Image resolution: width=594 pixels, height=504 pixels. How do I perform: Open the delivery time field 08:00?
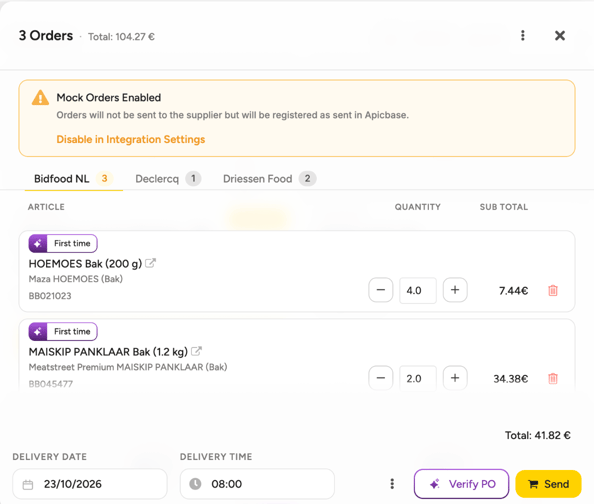click(257, 484)
